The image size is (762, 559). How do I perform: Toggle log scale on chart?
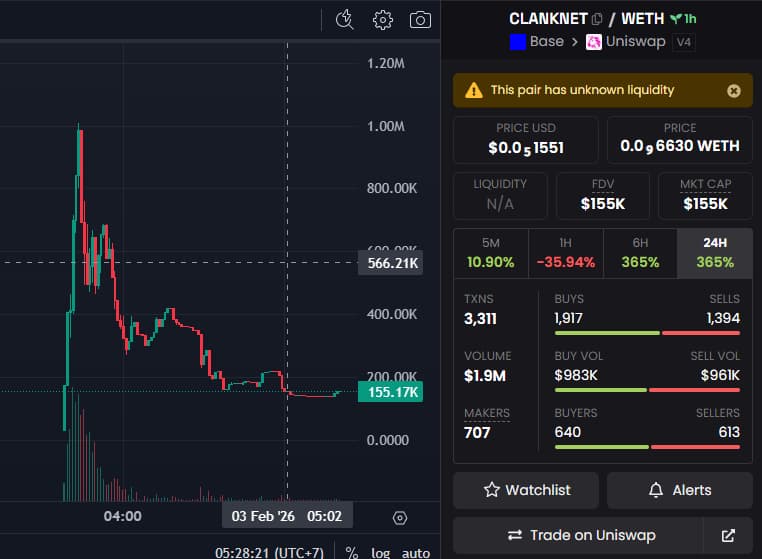[x=381, y=553]
